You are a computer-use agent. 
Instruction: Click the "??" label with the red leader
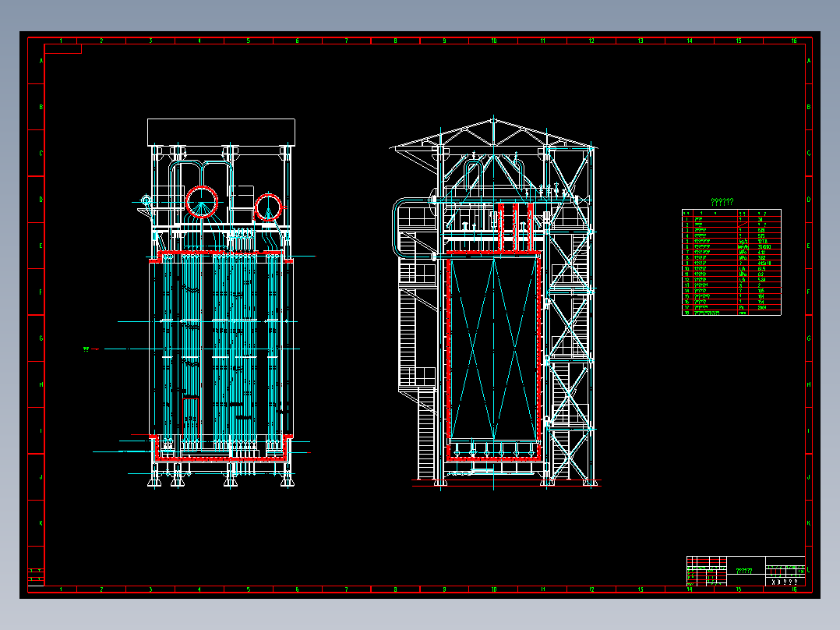pyautogui.click(x=86, y=349)
